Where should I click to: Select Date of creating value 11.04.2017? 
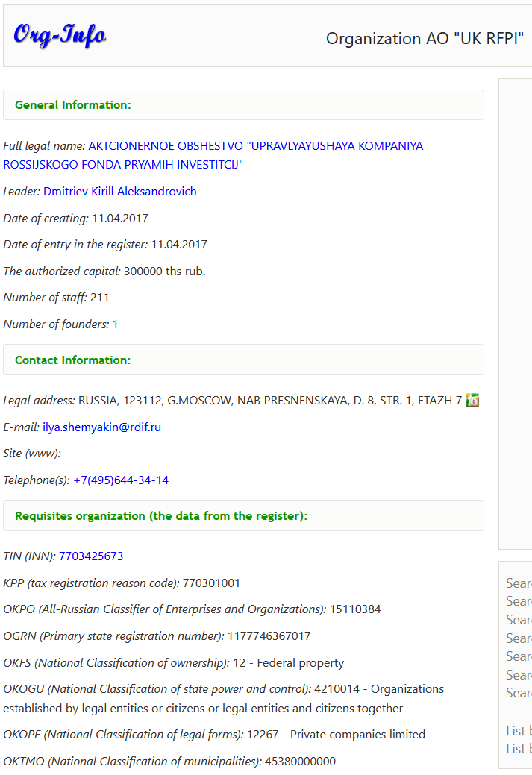(x=120, y=218)
